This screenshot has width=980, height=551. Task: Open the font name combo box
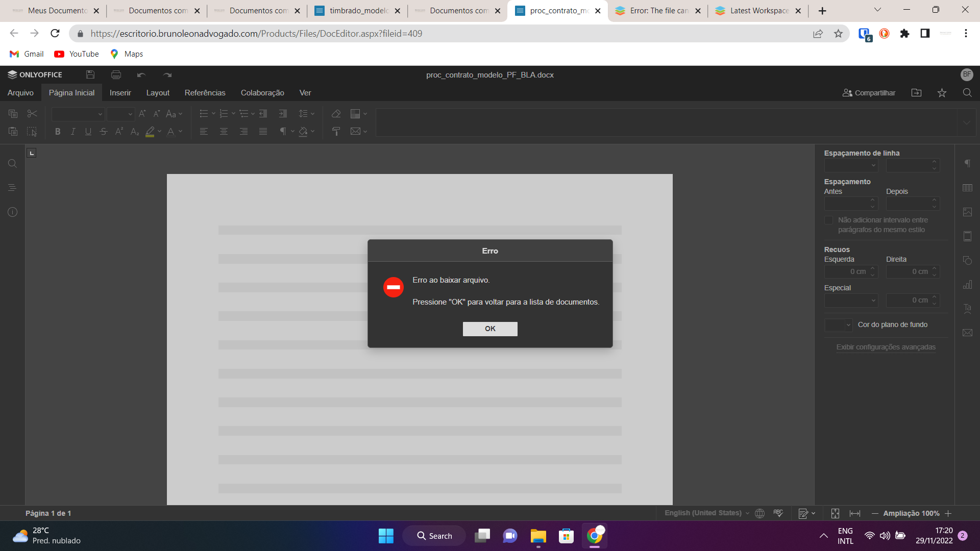pos(78,114)
